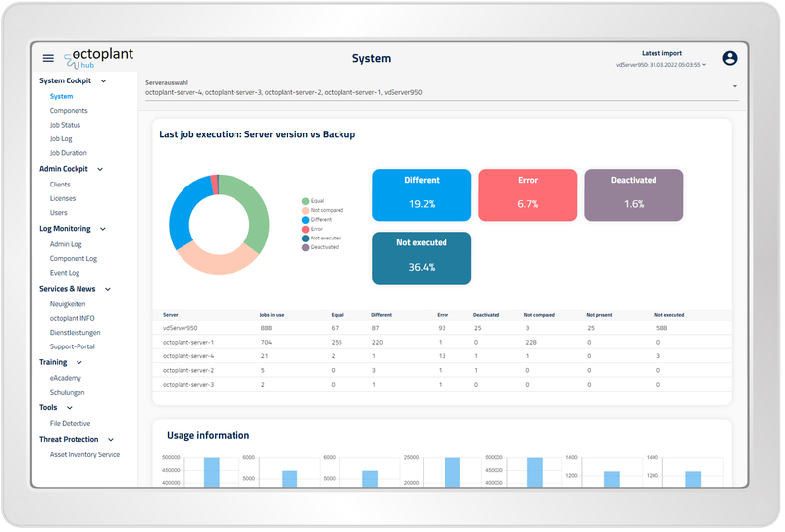Screen dimensions: 785x532
Task: Open the Support-Portal link
Action: tap(74, 346)
